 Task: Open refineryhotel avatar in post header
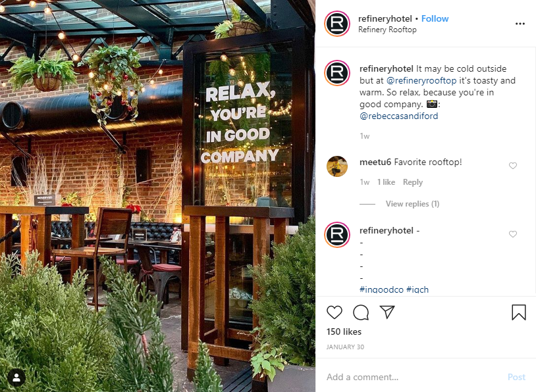click(337, 24)
